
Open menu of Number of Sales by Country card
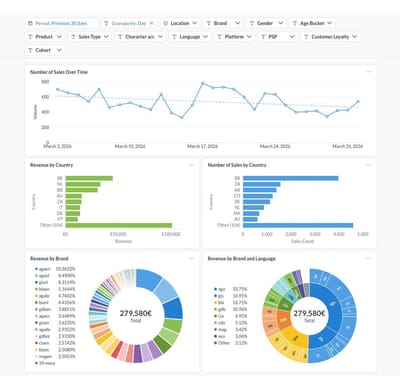click(x=368, y=165)
